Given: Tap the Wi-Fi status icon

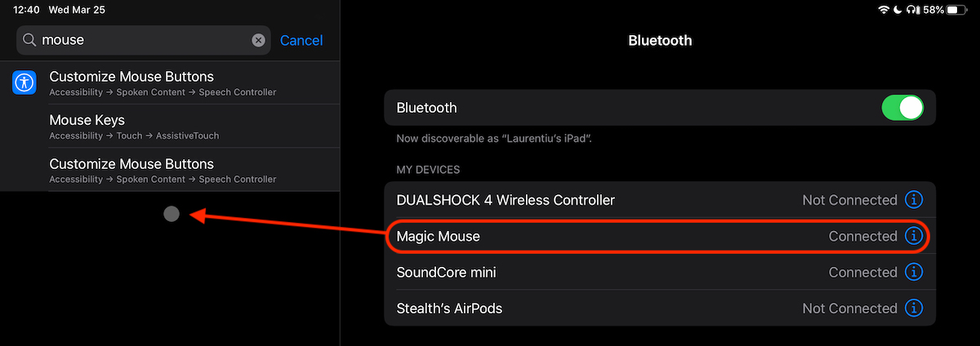Looking at the screenshot, I should [884, 10].
